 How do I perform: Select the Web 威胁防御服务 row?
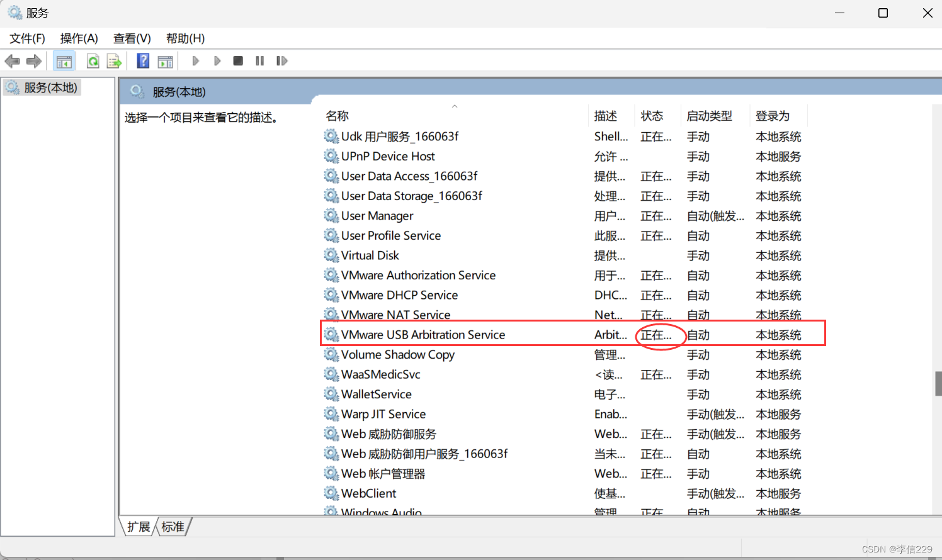(389, 434)
